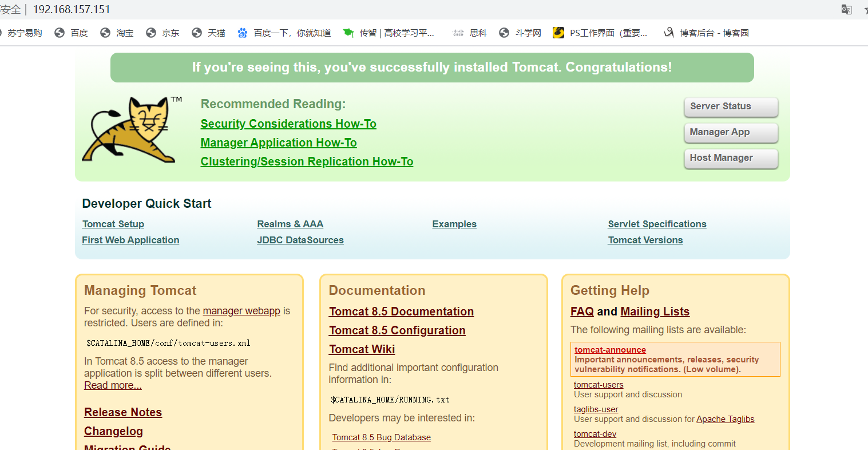The image size is (868, 450).
Task: Open the Release Notes link
Action: (123, 412)
